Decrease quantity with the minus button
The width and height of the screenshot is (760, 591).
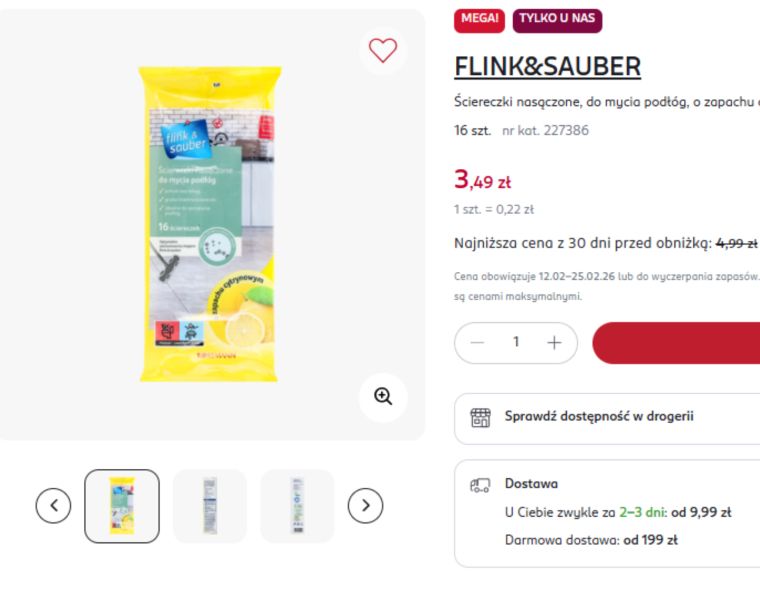coord(477,343)
